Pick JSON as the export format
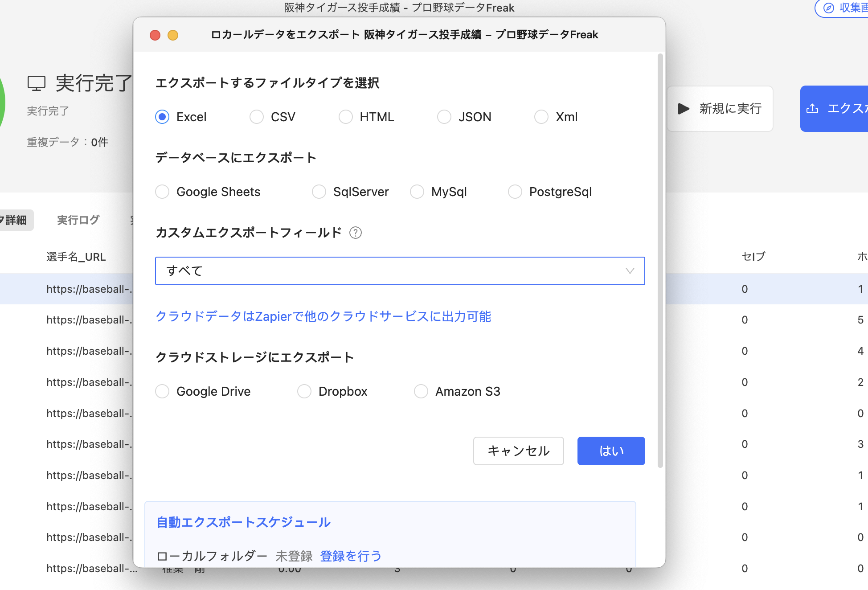Screen dimensions: 868x590 (x=444, y=117)
